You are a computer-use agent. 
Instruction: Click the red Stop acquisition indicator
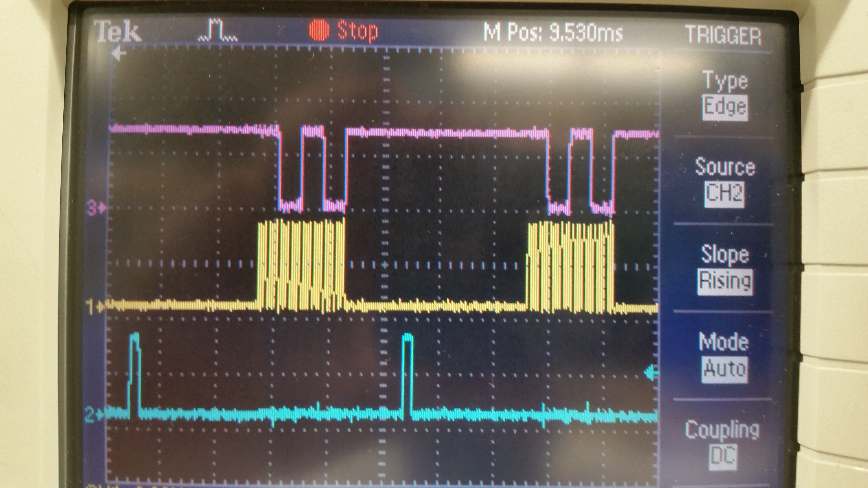pos(344,31)
